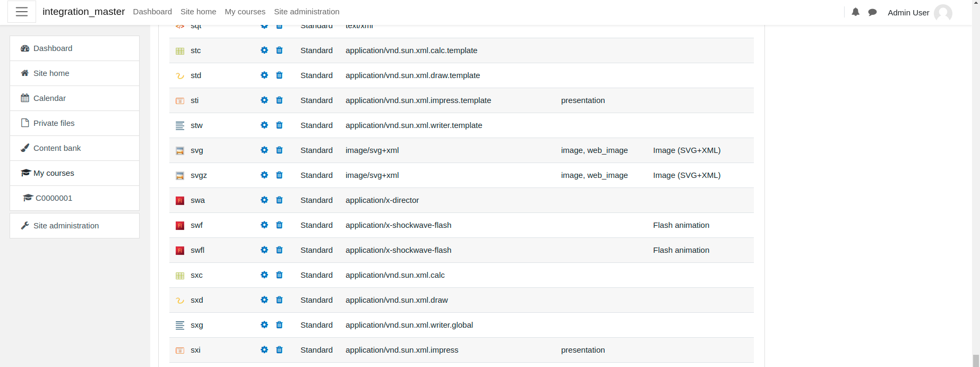The height and width of the screenshot is (367, 980).
Task: Open settings gear for stc file type
Action: pyautogui.click(x=264, y=50)
